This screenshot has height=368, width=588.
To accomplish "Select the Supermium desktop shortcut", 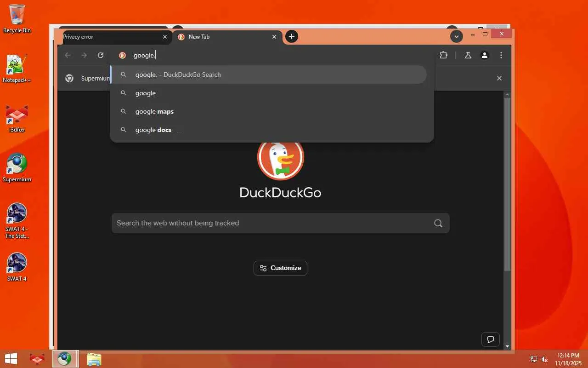I will [x=17, y=168].
